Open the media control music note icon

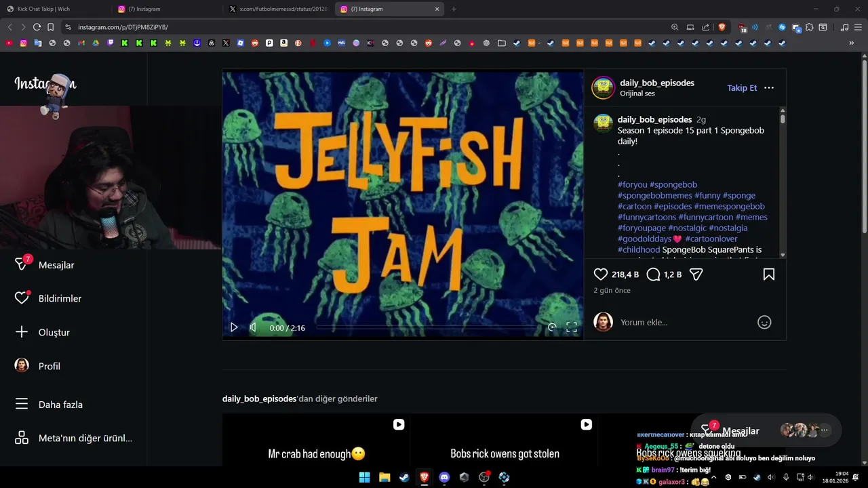point(844,27)
